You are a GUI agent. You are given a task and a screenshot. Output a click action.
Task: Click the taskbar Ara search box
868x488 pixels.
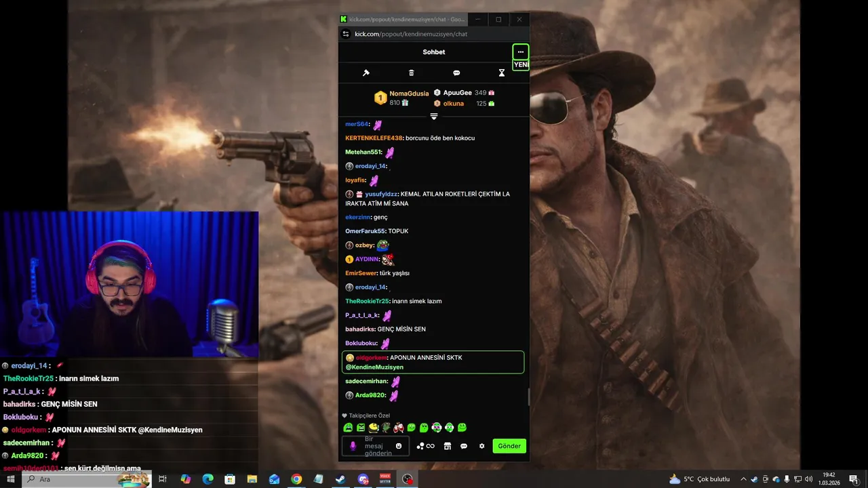[86, 479]
